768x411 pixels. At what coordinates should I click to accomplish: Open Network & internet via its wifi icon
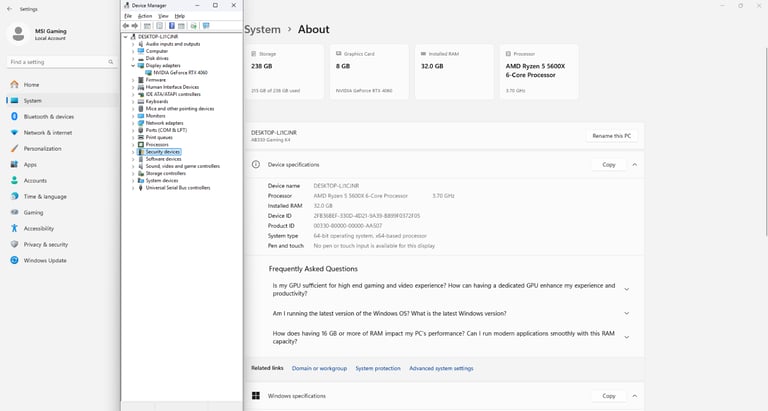[15, 133]
